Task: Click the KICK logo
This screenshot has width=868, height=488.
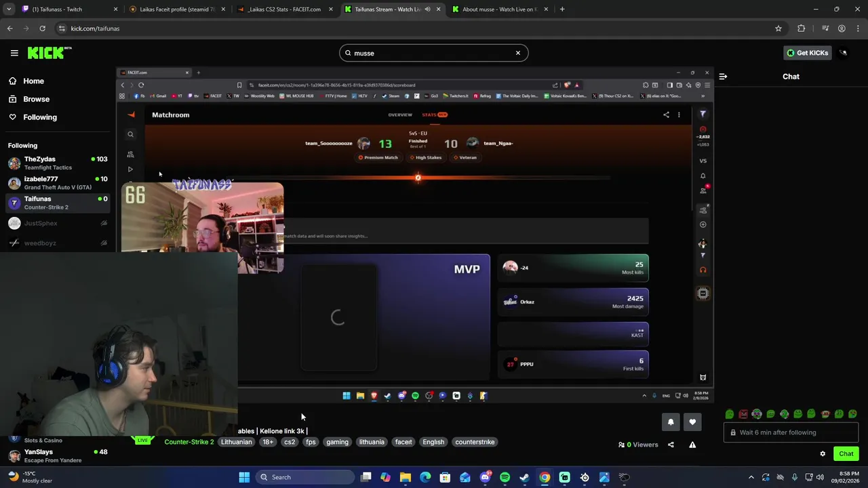Action: (x=50, y=53)
